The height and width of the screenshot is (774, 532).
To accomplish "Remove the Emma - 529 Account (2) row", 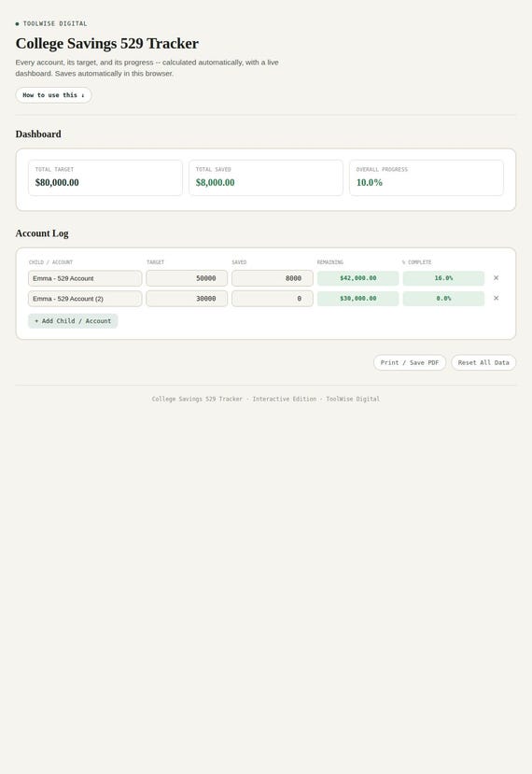I will pos(496,298).
